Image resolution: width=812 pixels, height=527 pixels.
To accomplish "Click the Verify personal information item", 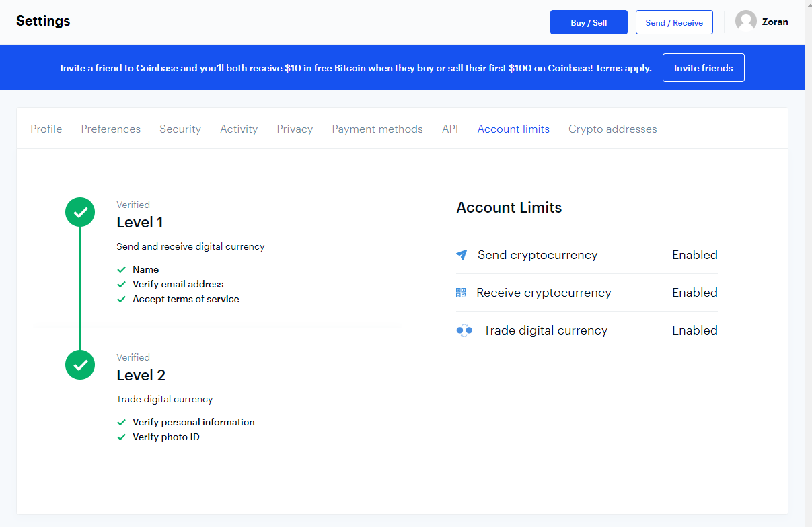I will click(194, 422).
